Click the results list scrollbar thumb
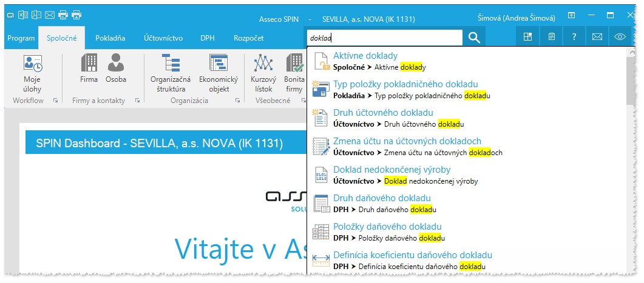This screenshot has width=644, height=283. pyautogui.click(x=631, y=81)
